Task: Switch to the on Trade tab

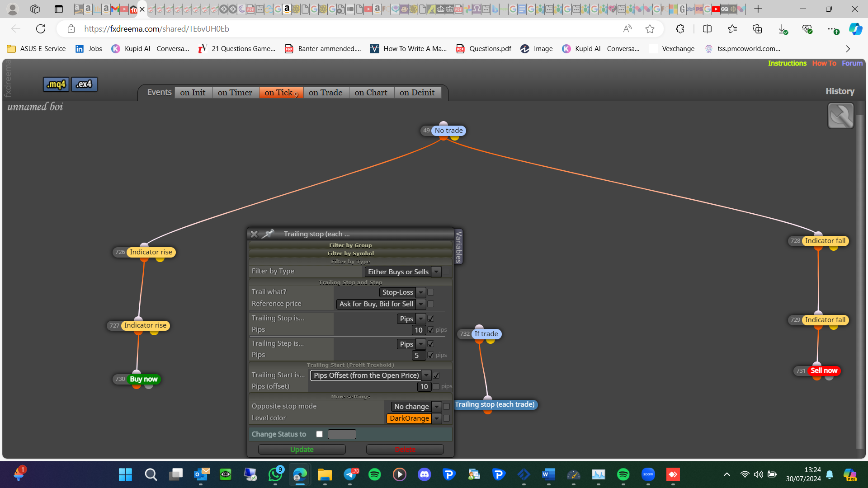Action: point(325,93)
